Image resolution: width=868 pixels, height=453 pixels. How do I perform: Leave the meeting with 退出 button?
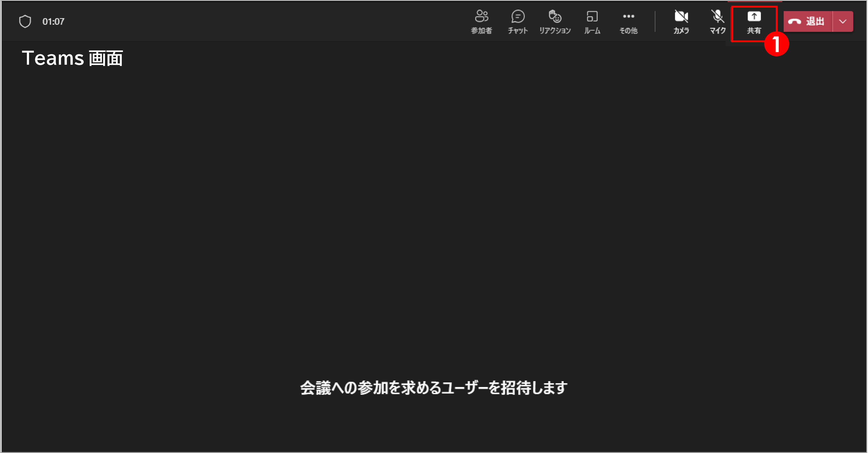coord(808,22)
